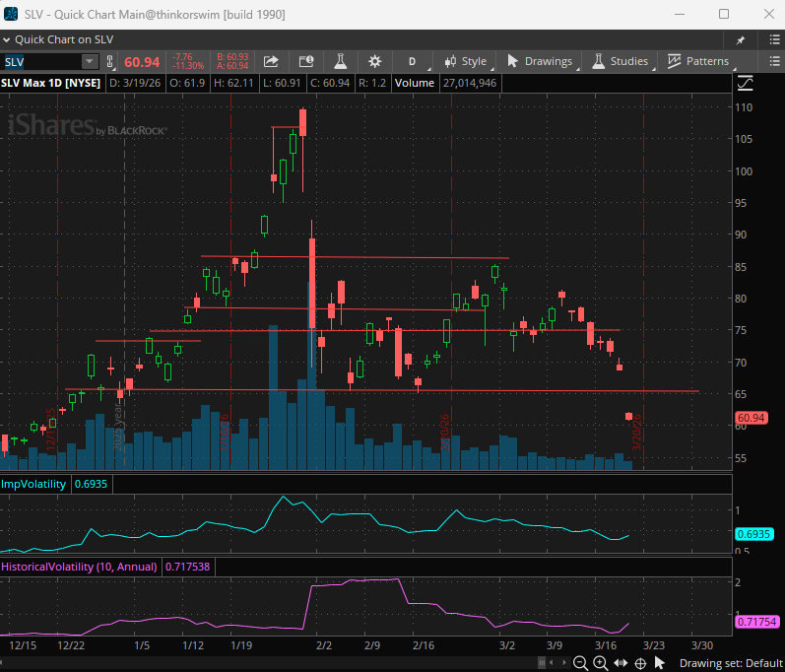The height and width of the screenshot is (672, 785).
Task: Click the horizontal expand arrows icon
Action: [621, 663]
